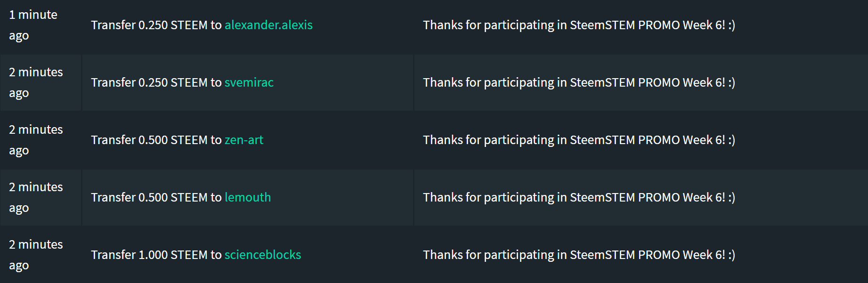Select the '1 minute ago' timestamp
868x283 pixels.
click(33, 25)
